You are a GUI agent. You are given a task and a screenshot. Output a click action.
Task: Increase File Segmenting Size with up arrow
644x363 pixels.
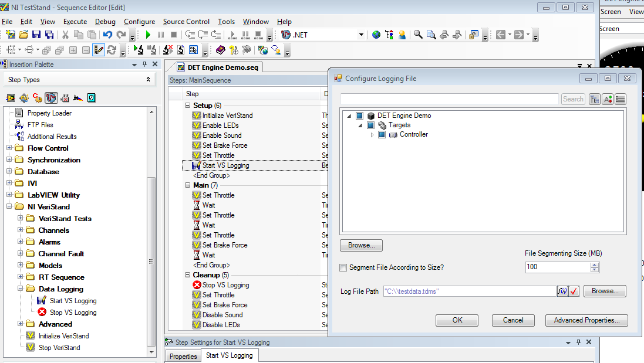tap(595, 264)
